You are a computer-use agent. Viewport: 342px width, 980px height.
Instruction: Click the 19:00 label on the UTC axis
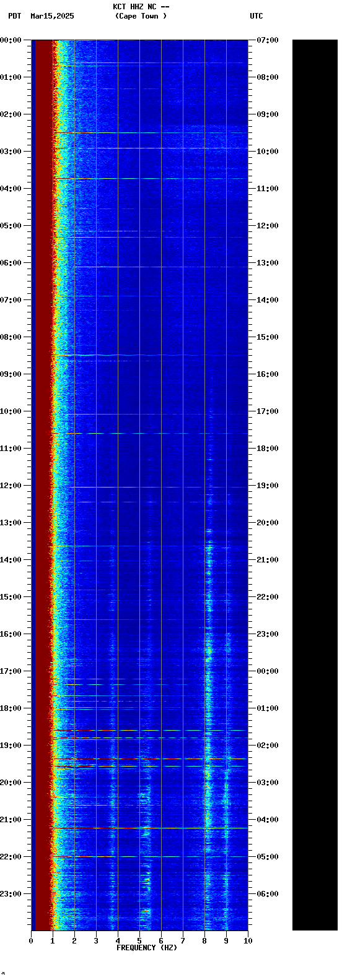tap(268, 486)
